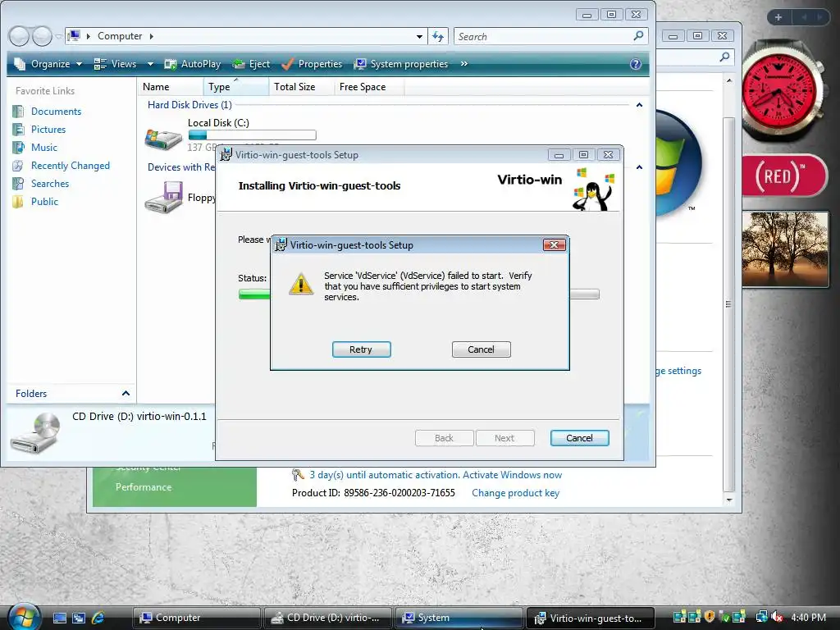
Task: Click Show Desktop in Quick Launch
Action: pyautogui.click(x=59, y=618)
